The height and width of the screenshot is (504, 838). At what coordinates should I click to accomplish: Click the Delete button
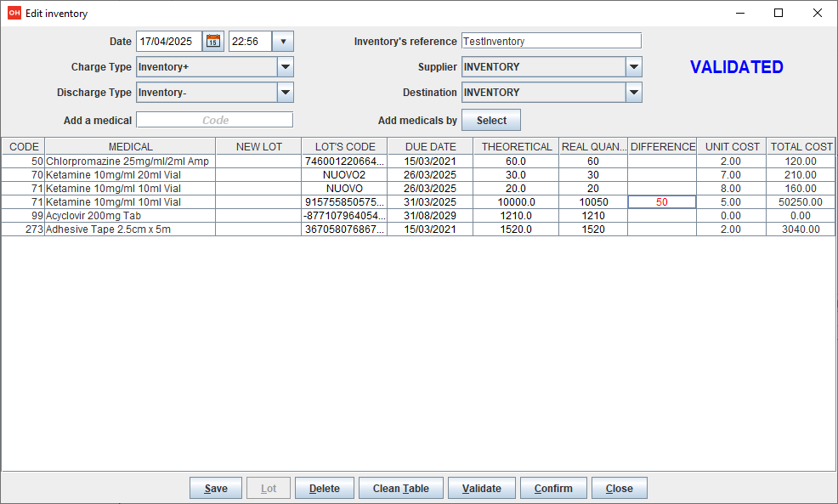(x=324, y=487)
